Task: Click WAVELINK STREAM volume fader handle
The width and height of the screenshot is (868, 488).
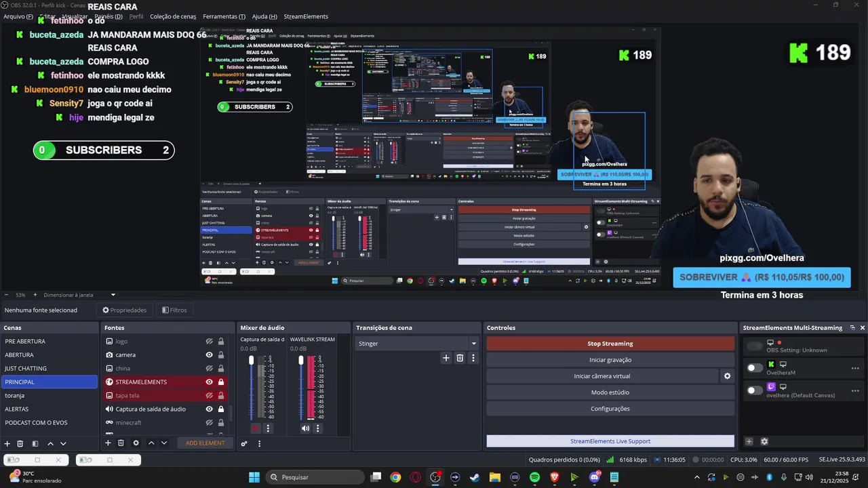Action: point(301,360)
